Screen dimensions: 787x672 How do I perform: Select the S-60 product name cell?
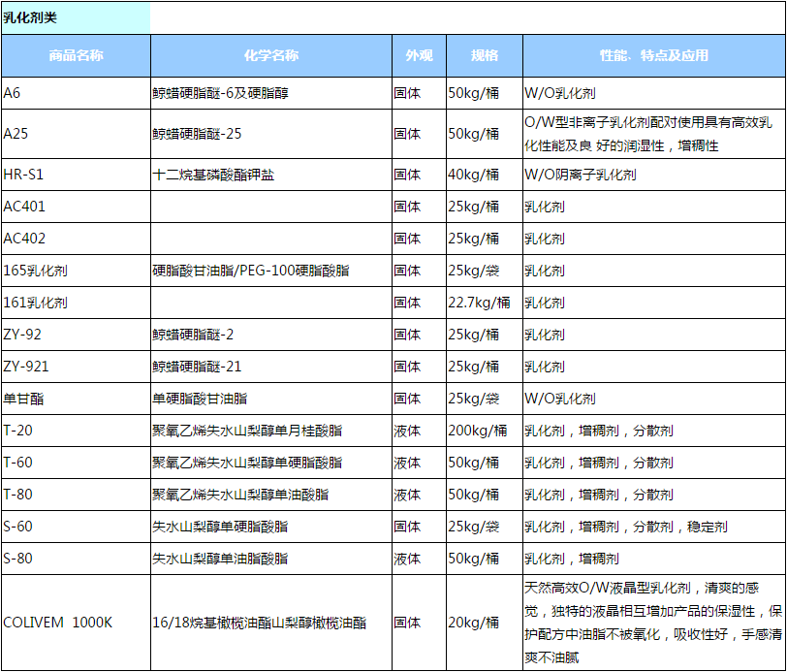coord(76,527)
